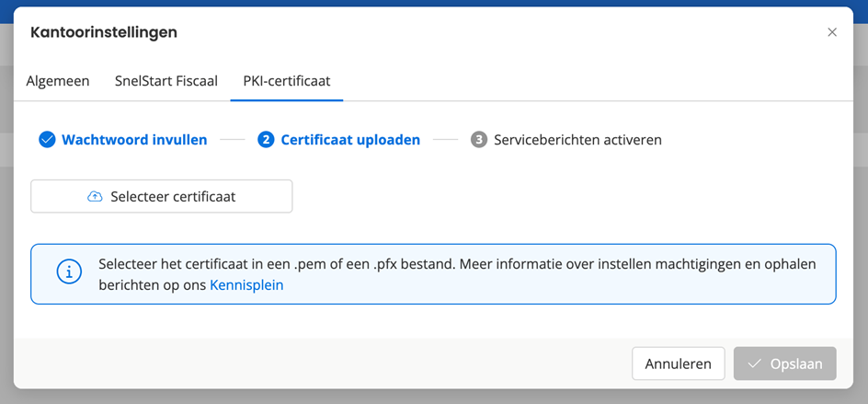The width and height of the screenshot is (868, 404).
Task: Switch to the Algemeen tab
Action: coord(58,81)
